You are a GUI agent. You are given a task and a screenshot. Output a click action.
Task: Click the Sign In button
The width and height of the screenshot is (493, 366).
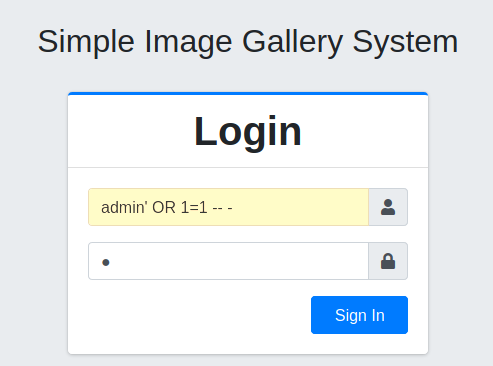pyautogui.click(x=359, y=315)
